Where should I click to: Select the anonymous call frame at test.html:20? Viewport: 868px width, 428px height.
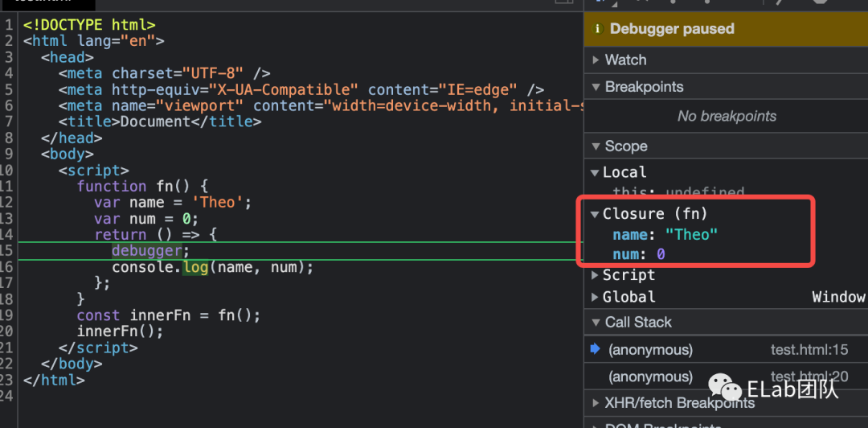coord(726,377)
